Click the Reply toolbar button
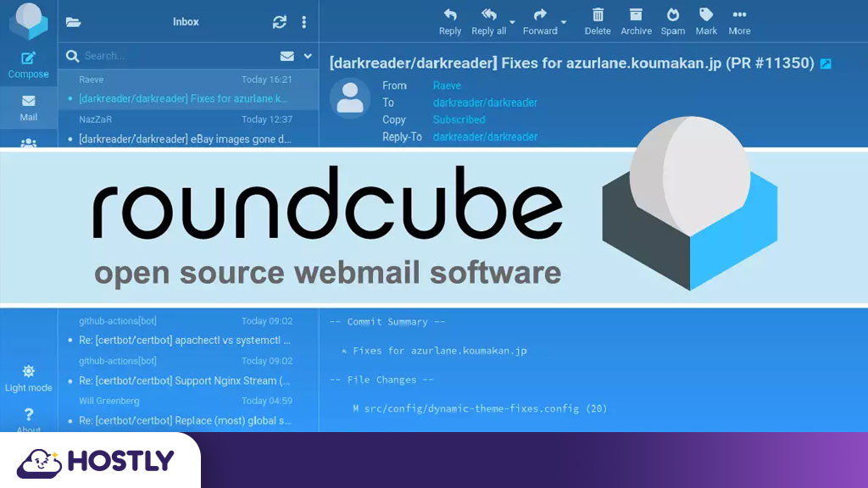This screenshot has width=868, height=488. click(450, 22)
